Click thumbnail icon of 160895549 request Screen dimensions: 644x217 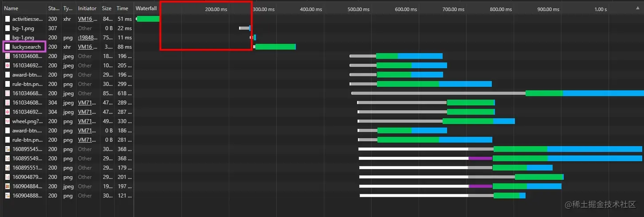tap(8, 159)
